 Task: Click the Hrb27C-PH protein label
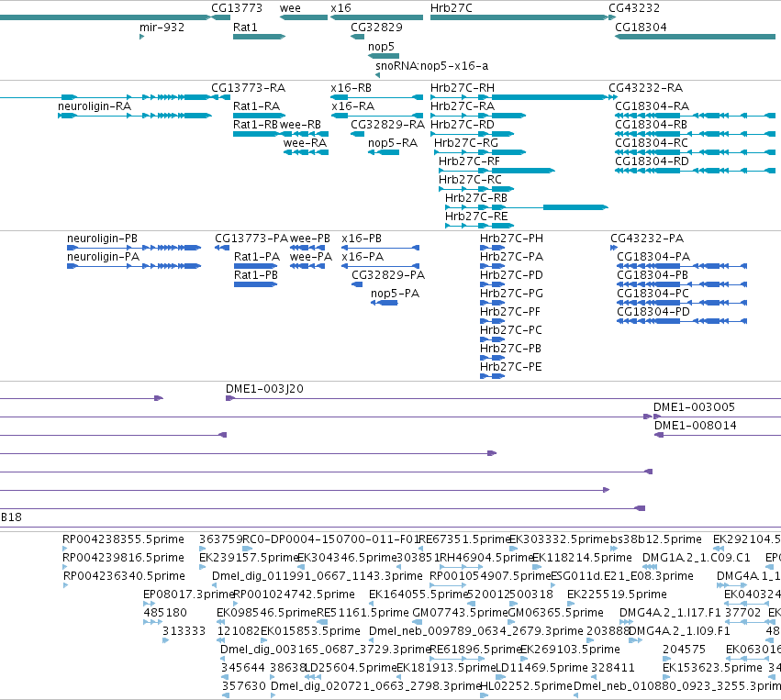(511, 239)
